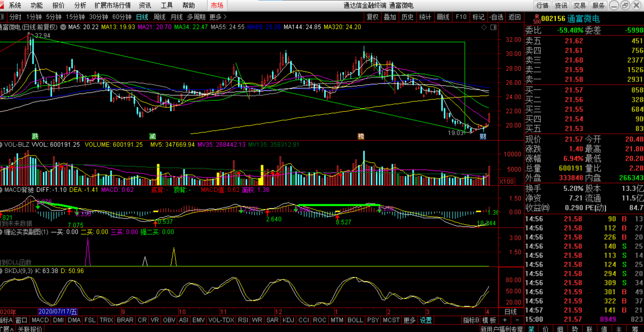Toggle 叠加 overlay mode
The height and width of the screenshot is (332, 644).
(x=390, y=17)
